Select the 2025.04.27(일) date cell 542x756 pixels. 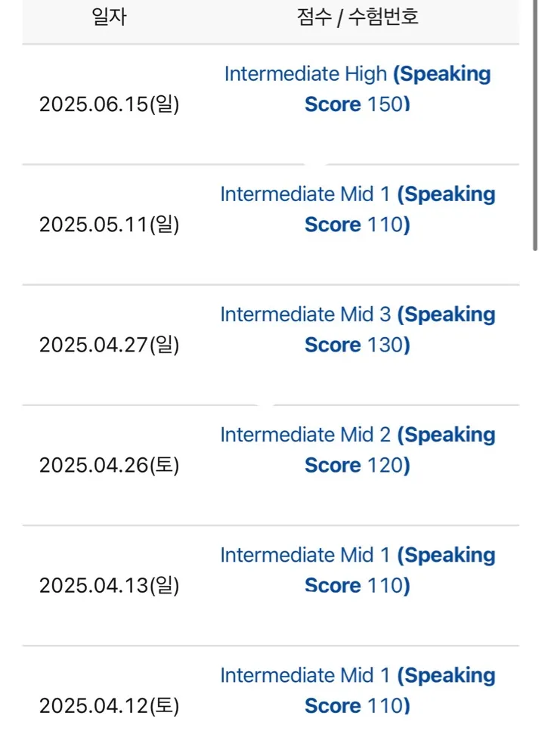point(109,345)
